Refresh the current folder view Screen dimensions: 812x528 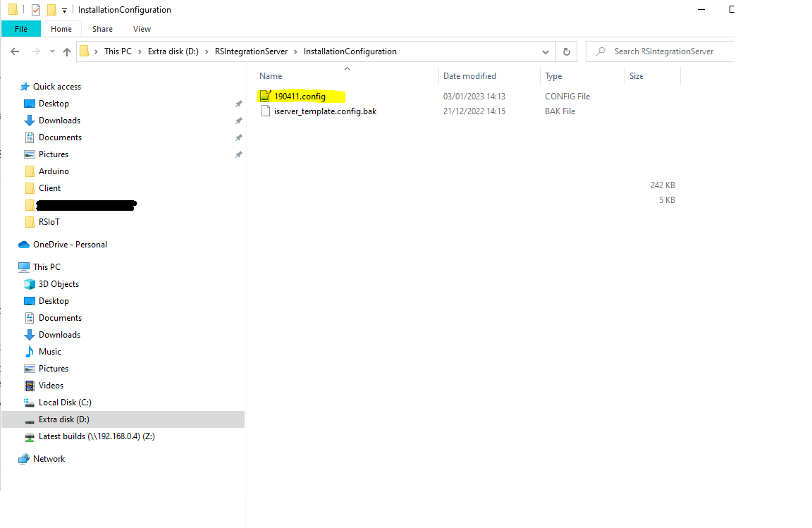click(x=566, y=51)
